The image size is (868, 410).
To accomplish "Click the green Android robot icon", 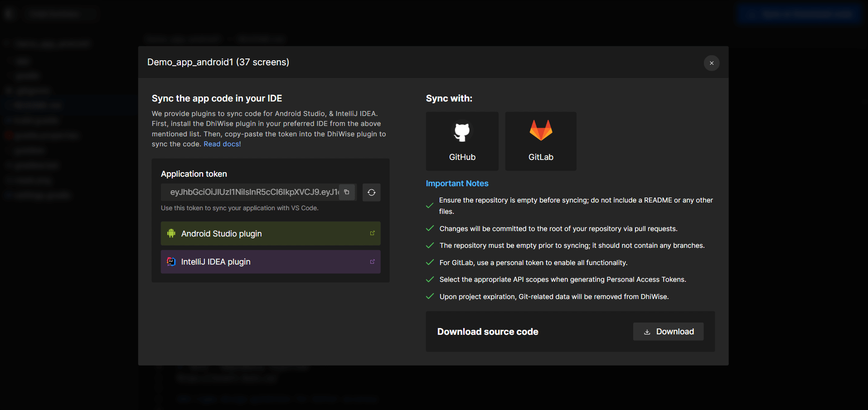I will (x=171, y=233).
